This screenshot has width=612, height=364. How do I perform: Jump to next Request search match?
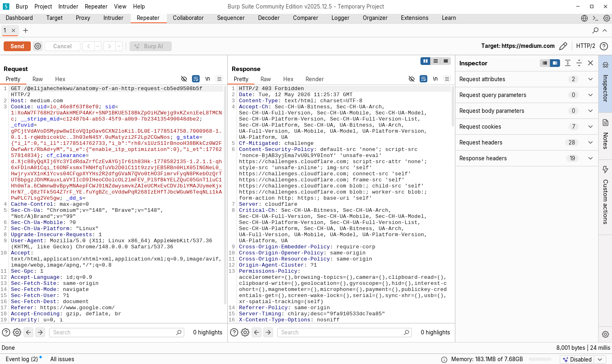click(40, 332)
